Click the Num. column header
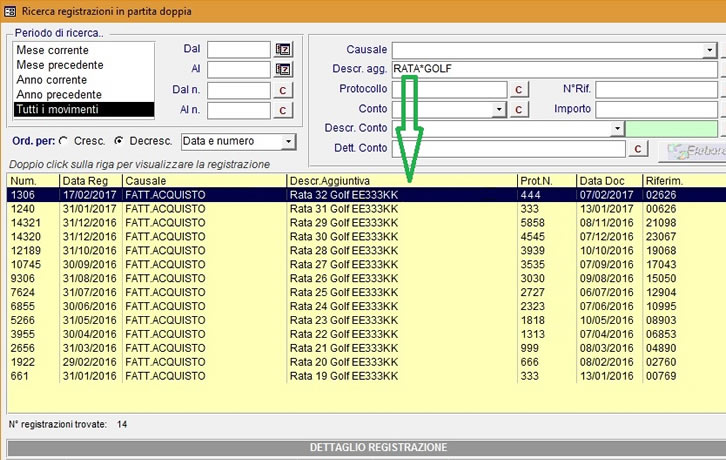 [x=33, y=181]
